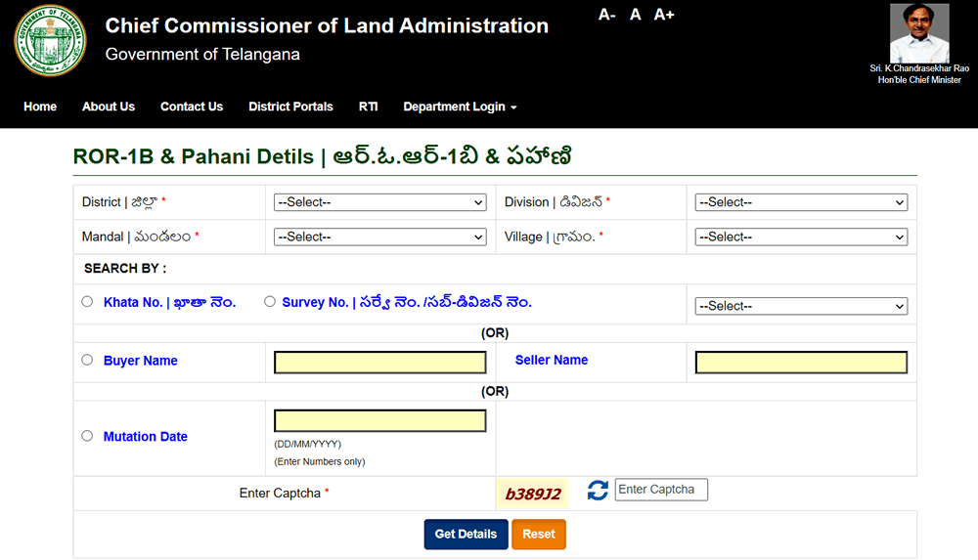The height and width of the screenshot is (560, 978).
Task: Click the SEARCH BY : label
Action: click(125, 269)
